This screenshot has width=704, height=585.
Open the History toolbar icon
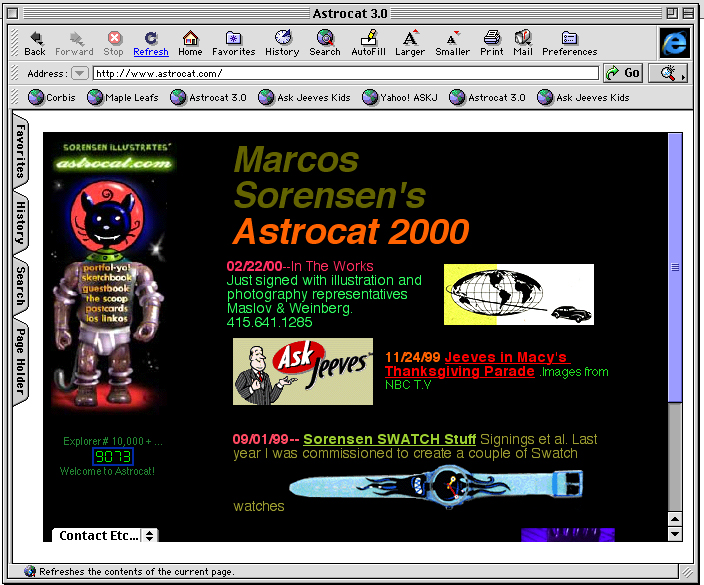(282, 38)
